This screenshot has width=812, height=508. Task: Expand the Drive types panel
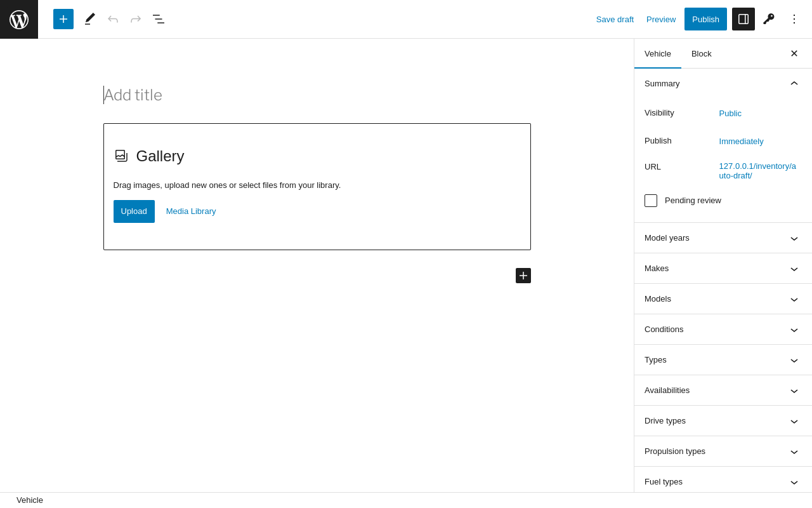click(723, 421)
